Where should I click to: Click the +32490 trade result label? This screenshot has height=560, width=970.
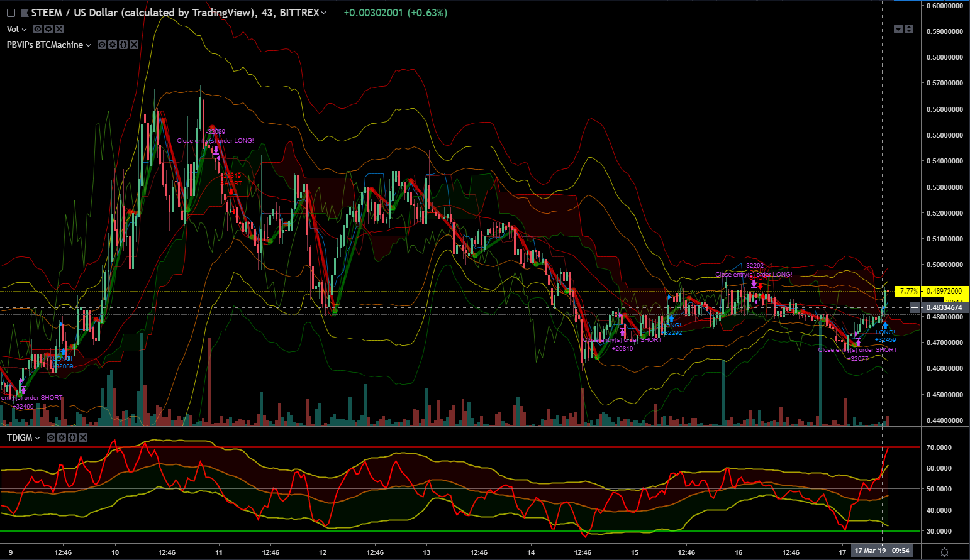[x=23, y=407]
